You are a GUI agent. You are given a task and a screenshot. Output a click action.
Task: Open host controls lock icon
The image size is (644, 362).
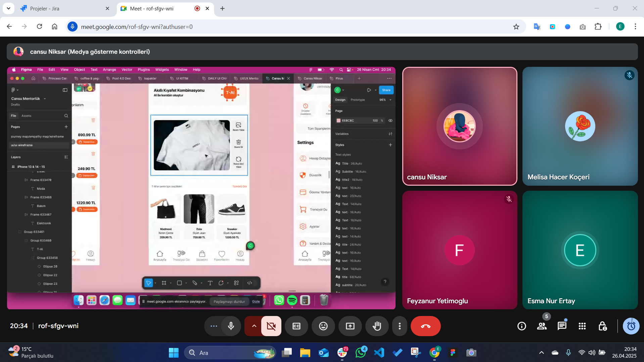click(x=602, y=326)
